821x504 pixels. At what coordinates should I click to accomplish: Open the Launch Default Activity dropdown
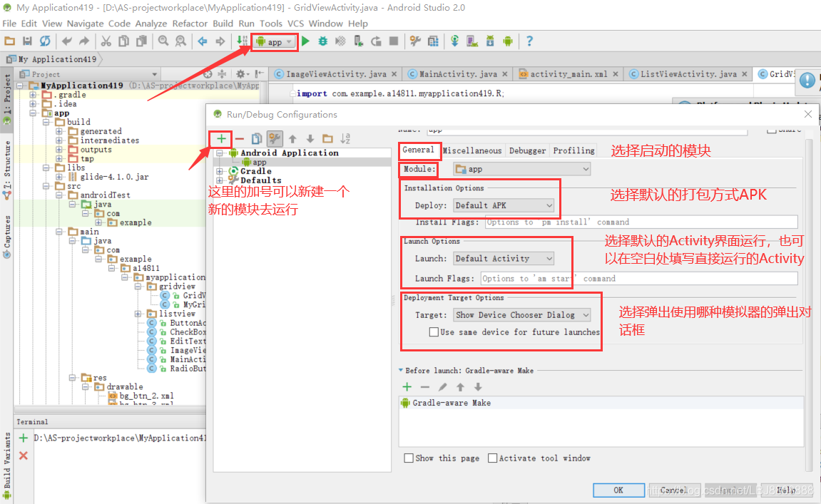click(503, 259)
